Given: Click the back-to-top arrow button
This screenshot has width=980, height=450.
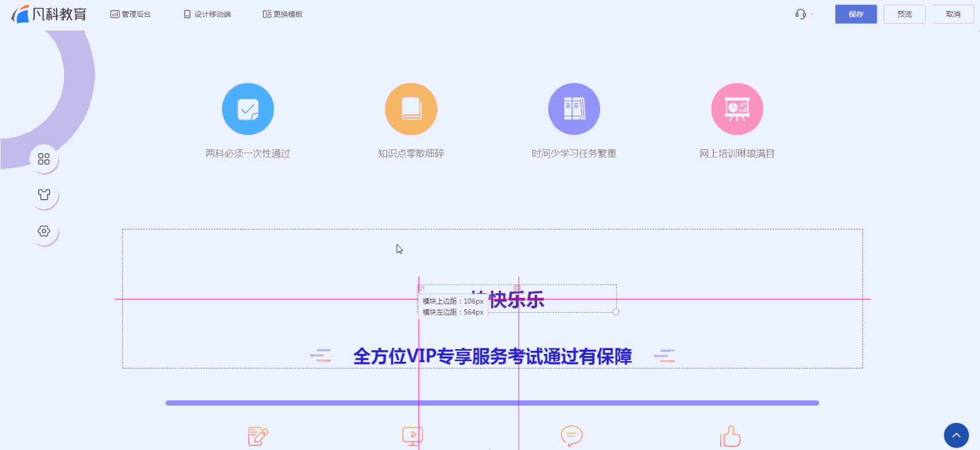Looking at the screenshot, I should tap(956, 436).
